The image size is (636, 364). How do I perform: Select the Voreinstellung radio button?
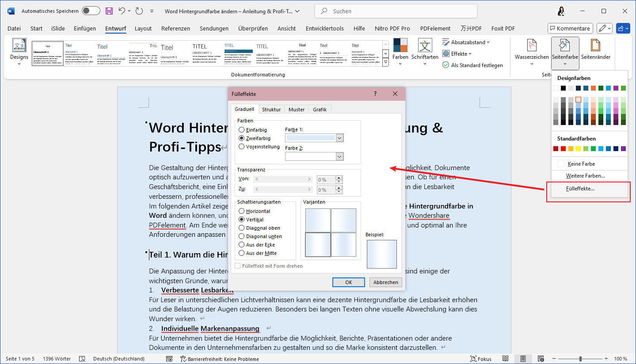[x=241, y=147]
